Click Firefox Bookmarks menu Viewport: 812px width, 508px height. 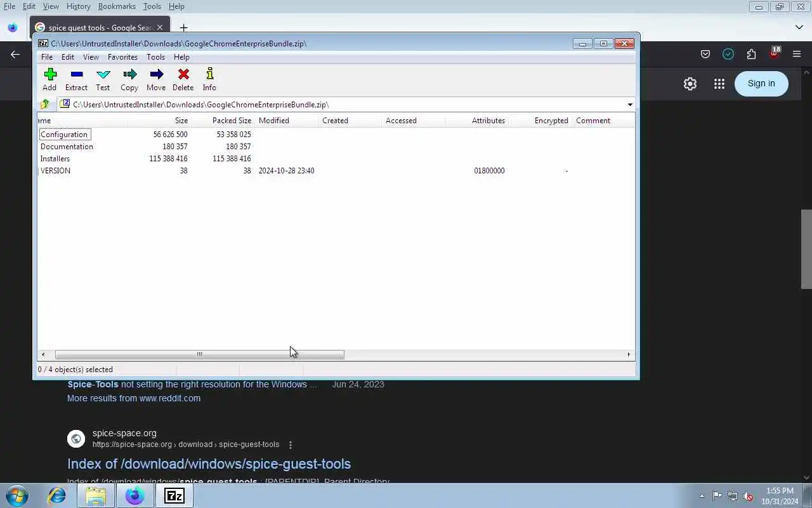pyautogui.click(x=117, y=6)
